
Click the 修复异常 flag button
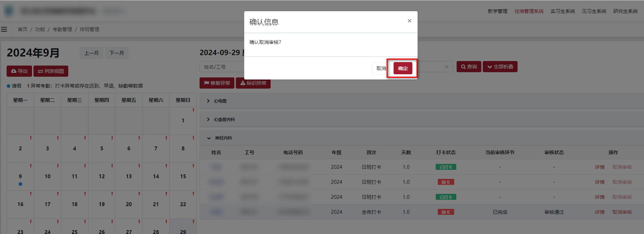pyautogui.click(x=217, y=83)
